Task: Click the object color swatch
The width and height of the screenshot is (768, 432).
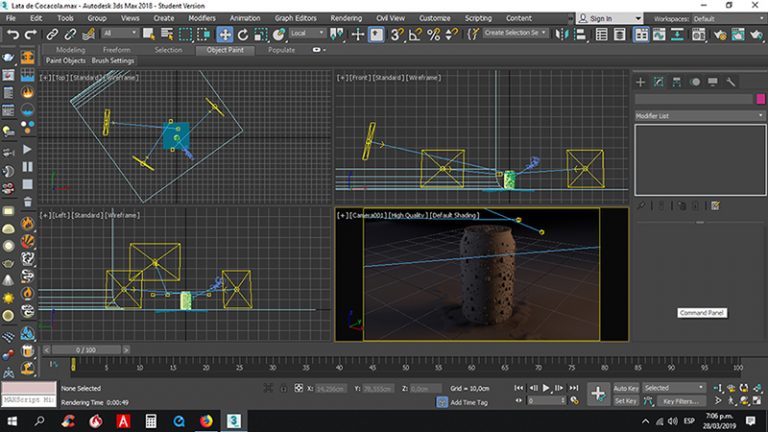Action: (x=761, y=99)
